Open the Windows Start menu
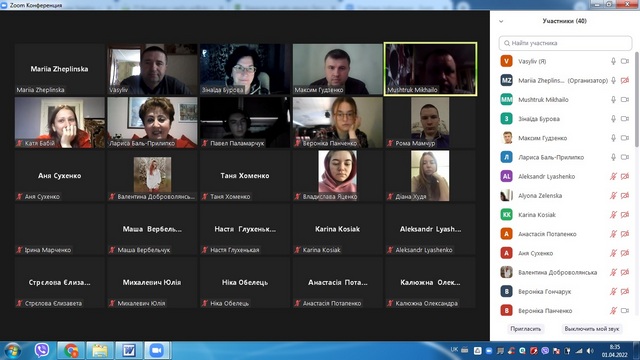This screenshot has width=640, height=360. pos(13,351)
